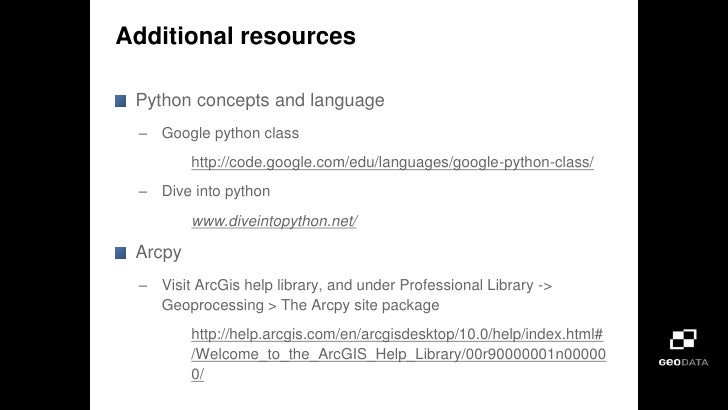Click 'Geoprocessing > The Arcpy site package' text
728x410 pixels.
300,305
